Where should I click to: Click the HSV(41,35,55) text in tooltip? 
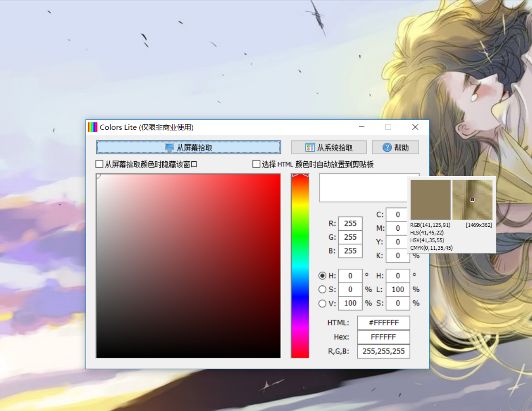pos(427,240)
